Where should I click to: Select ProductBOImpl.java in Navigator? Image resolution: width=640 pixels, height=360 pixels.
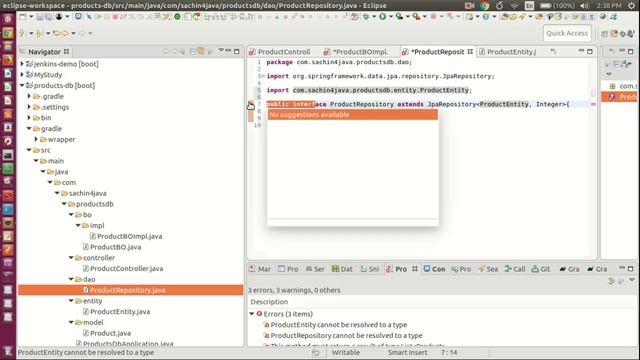tap(126, 236)
